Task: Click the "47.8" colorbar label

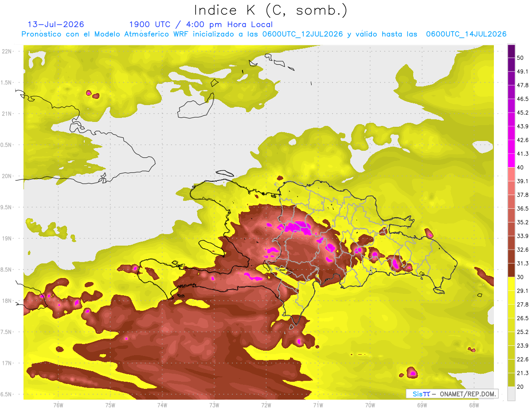Action: [x=523, y=85]
